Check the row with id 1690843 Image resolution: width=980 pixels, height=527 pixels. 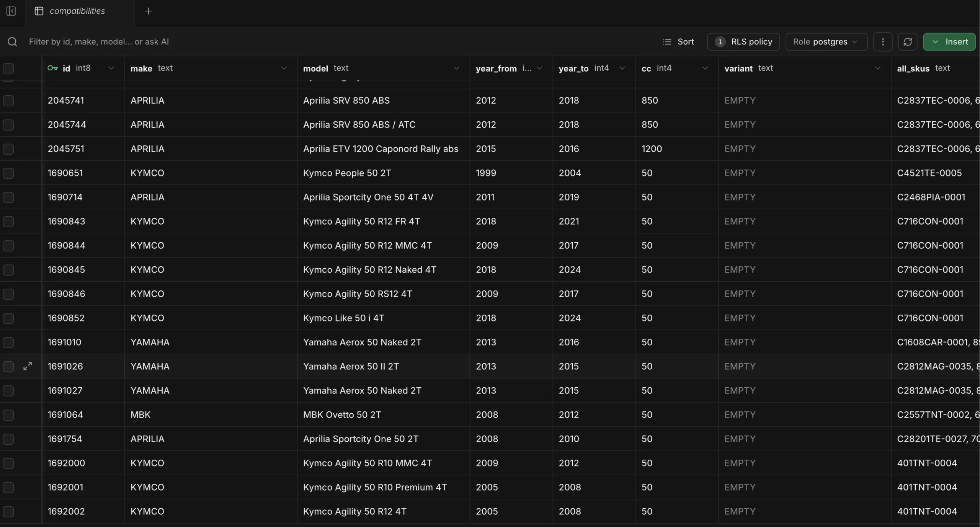[x=8, y=222]
